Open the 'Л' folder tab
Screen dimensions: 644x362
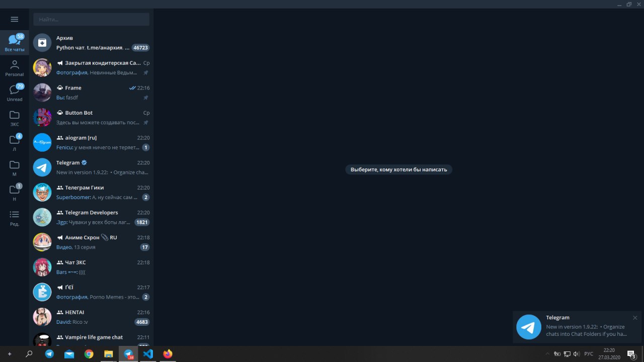point(15,143)
